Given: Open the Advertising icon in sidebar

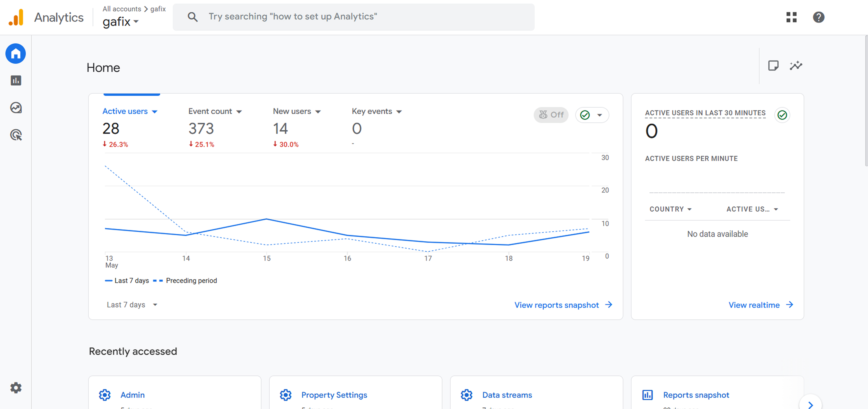Looking at the screenshot, I should [16, 135].
